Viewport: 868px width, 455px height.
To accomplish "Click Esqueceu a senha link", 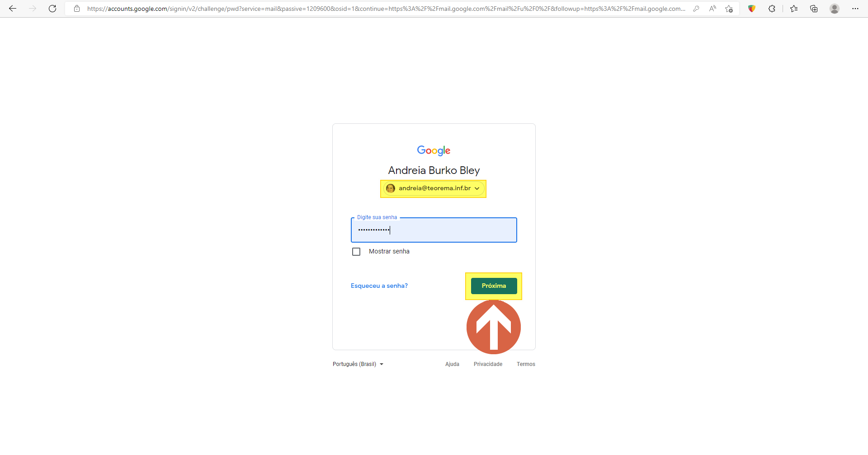I will [379, 286].
